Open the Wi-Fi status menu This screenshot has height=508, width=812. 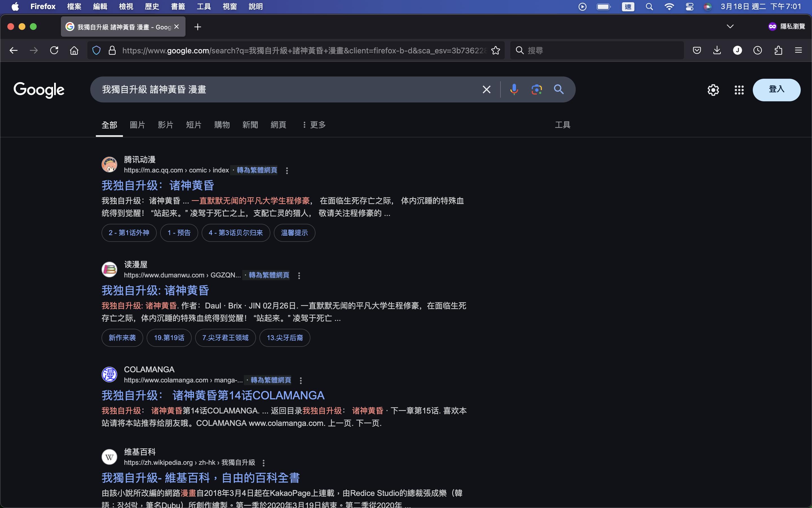[x=669, y=7]
